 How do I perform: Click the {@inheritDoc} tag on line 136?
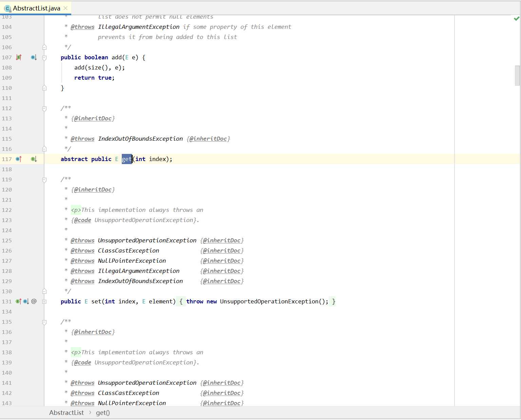coord(93,332)
